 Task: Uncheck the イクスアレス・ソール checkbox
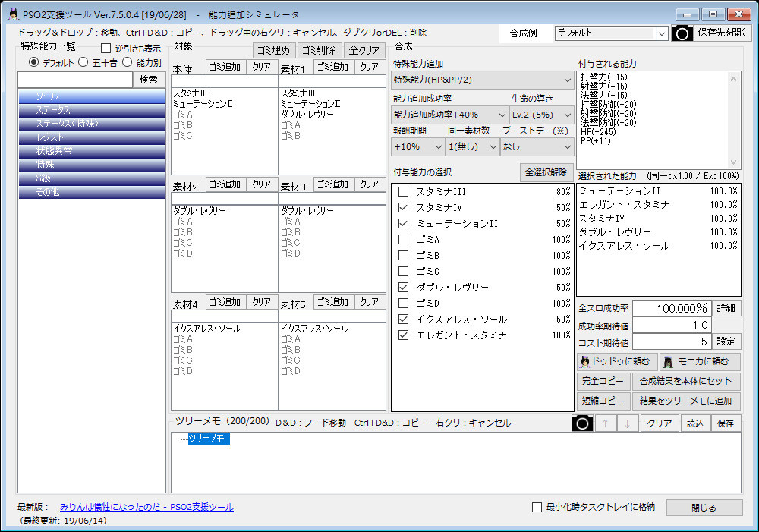(404, 320)
